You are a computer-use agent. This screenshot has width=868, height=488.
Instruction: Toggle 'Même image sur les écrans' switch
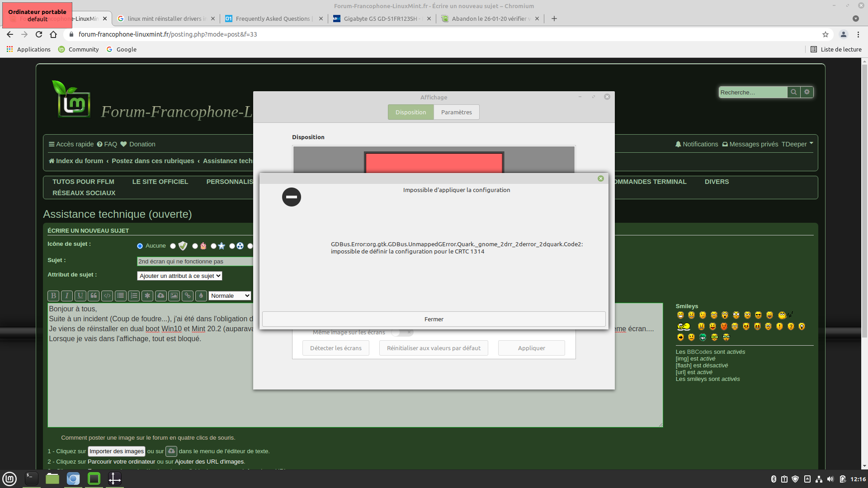[402, 333]
